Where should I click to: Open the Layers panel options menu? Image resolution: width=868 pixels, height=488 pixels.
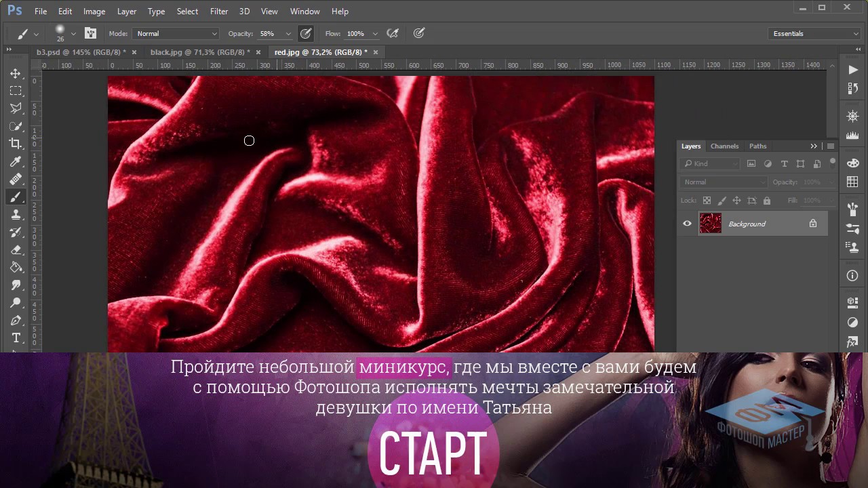point(831,146)
